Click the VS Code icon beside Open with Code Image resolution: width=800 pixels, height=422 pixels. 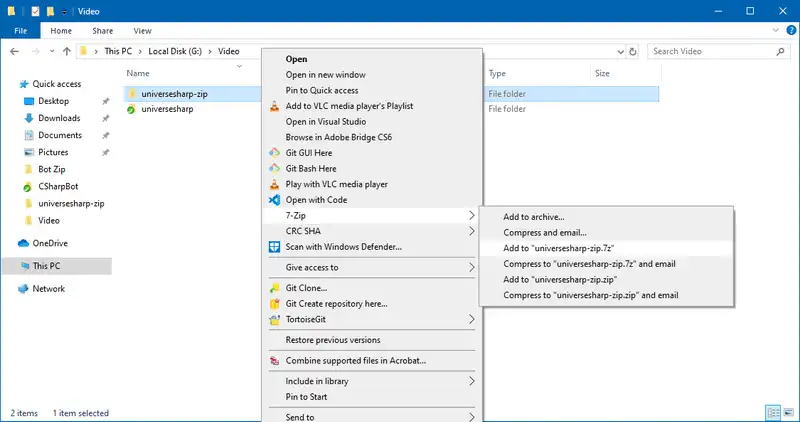275,200
